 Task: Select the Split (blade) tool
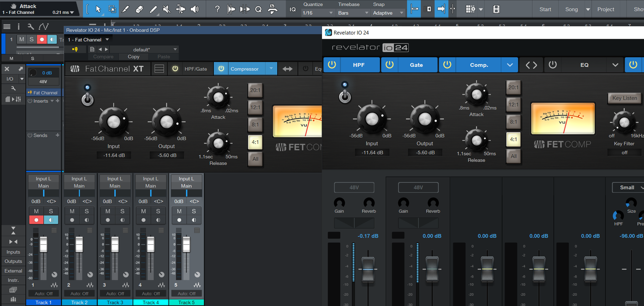[126, 9]
